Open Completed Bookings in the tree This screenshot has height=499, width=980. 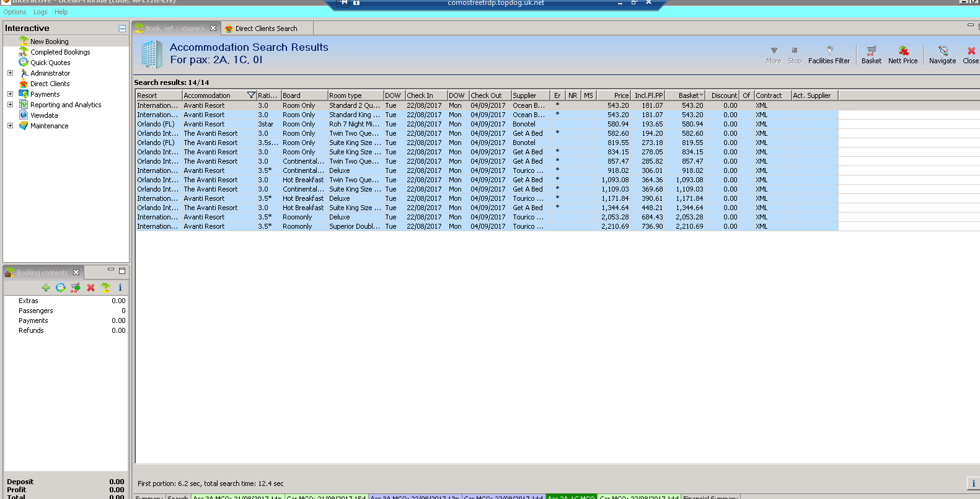60,52
